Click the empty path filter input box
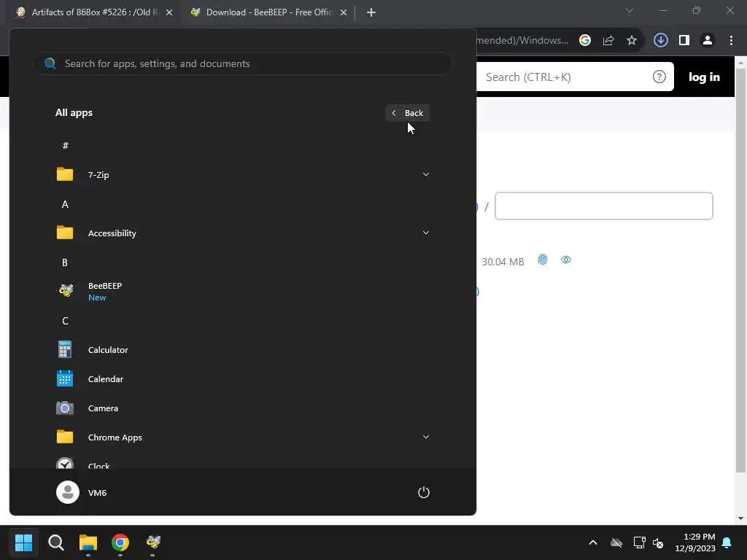The image size is (747, 560). click(603, 206)
